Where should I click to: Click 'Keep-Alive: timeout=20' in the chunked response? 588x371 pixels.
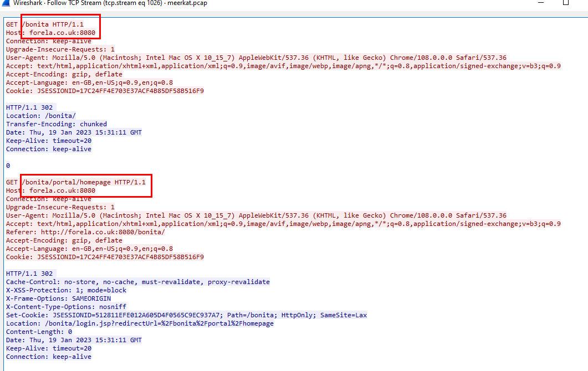point(49,141)
